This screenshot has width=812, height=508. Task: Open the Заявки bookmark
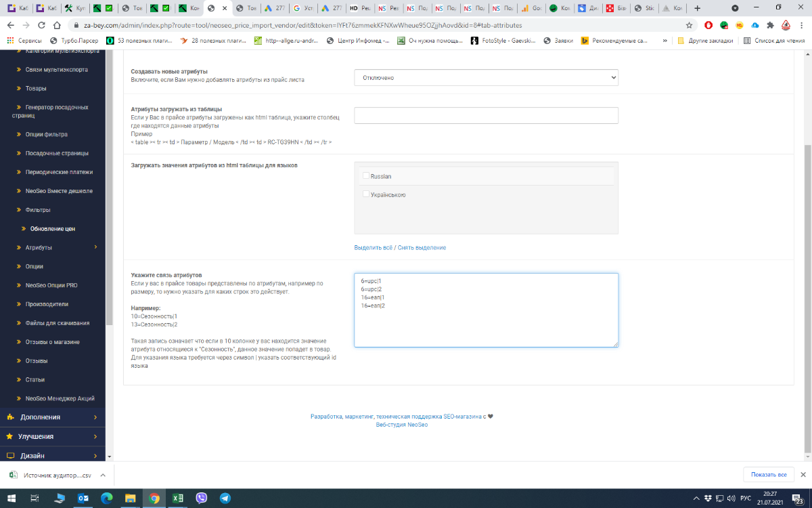click(x=559, y=41)
